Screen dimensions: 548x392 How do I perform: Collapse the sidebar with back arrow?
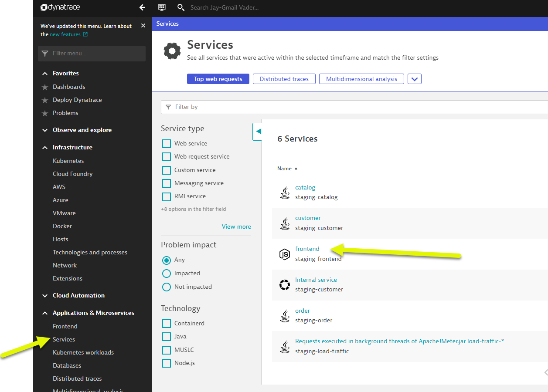pyautogui.click(x=142, y=7)
